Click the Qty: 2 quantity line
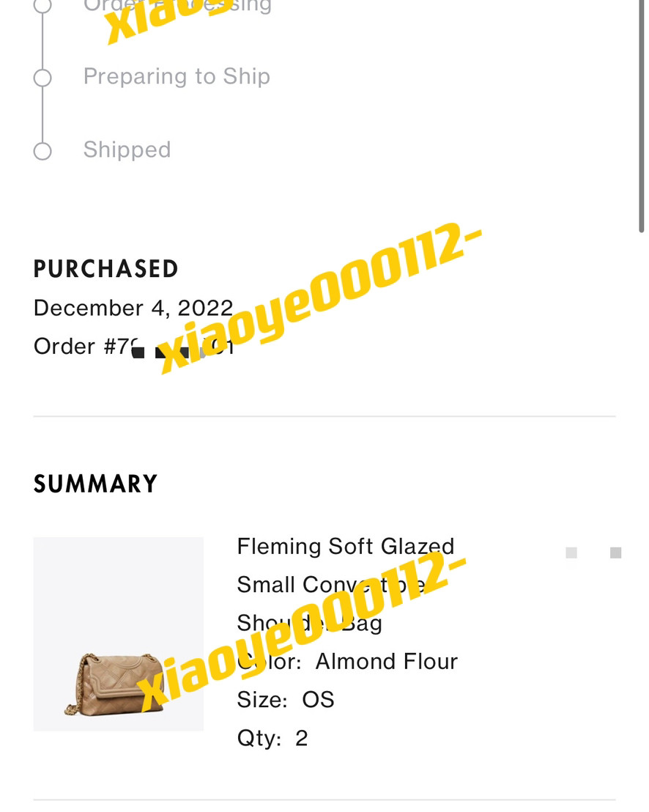The height and width of the screenshot is (812, 649). (272, 738)
